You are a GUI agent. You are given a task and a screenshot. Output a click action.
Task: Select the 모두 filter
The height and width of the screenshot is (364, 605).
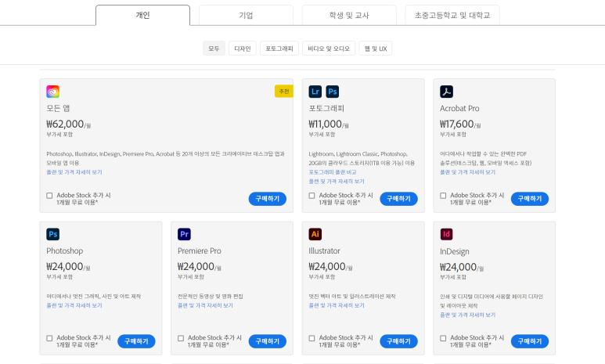click(x=214, y=49)
